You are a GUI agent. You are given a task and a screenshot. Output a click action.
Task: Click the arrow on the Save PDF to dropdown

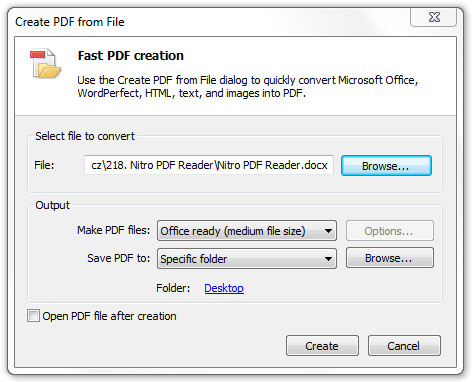[x=328, y=259]
